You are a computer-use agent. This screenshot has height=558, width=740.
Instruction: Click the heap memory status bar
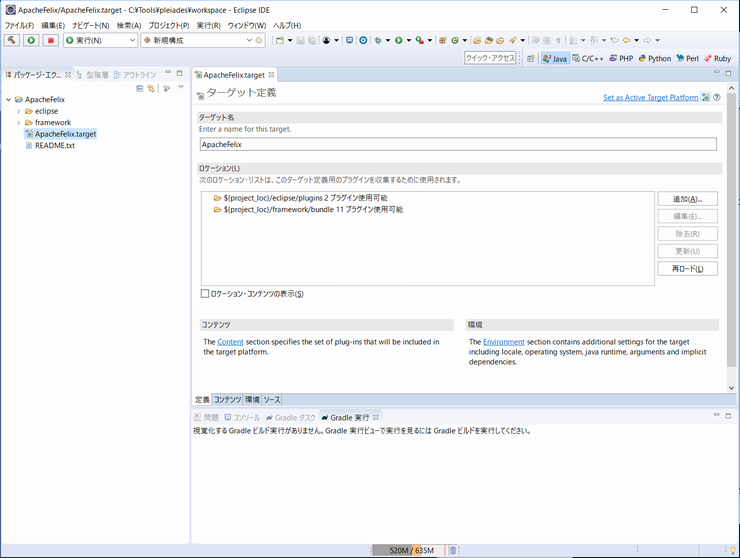[x=410, y=550]
